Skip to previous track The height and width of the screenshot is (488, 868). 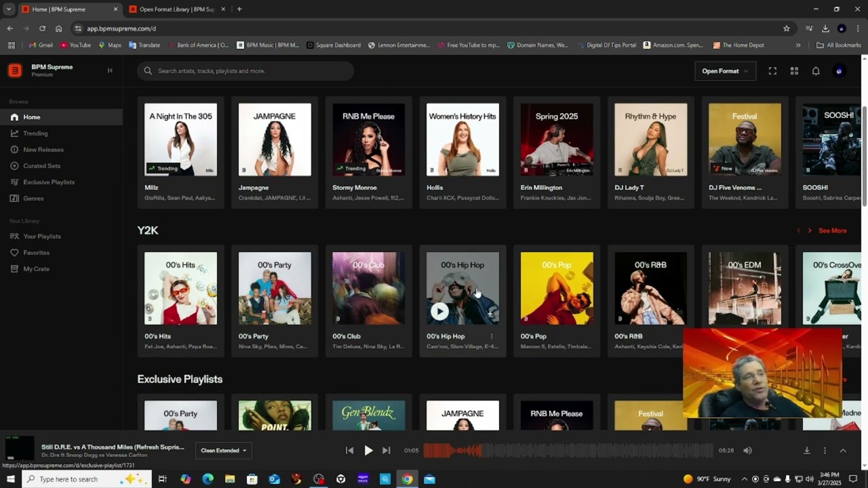coord(349,451)
